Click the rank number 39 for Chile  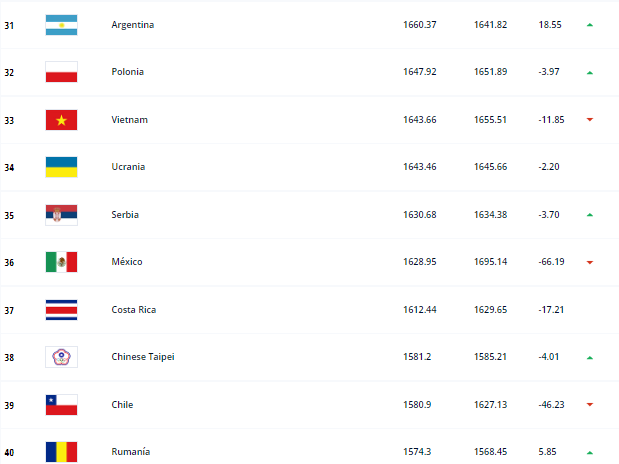point(9,406)
